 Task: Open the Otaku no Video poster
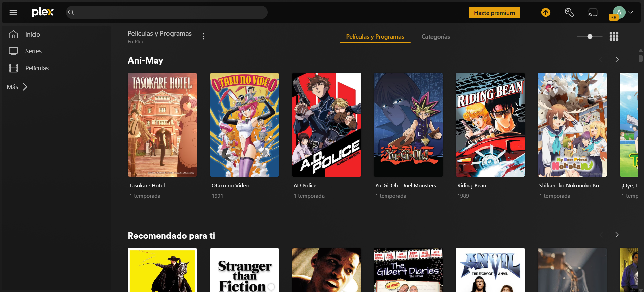coord(244,125)
